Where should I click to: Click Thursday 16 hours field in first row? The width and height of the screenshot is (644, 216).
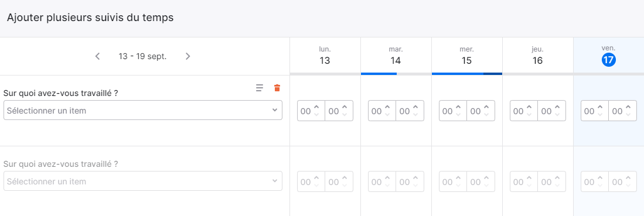point(524,111)
